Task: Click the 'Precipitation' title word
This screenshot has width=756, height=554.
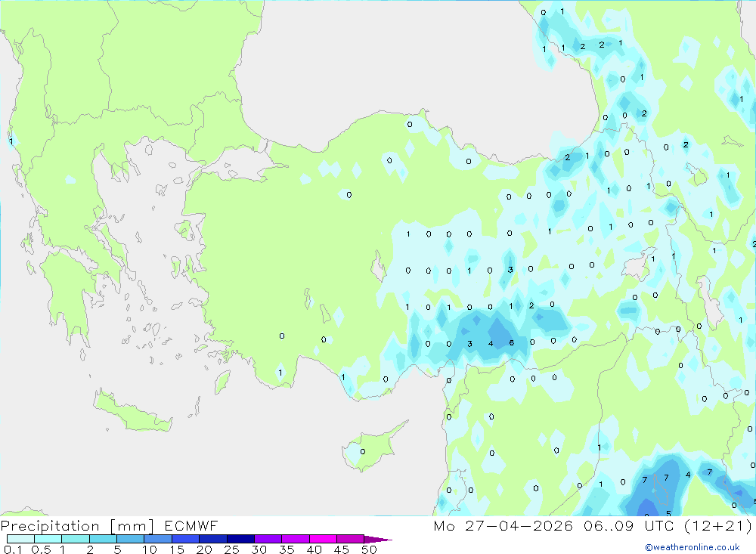Action: pyautogui.click(x=50, y=526)
